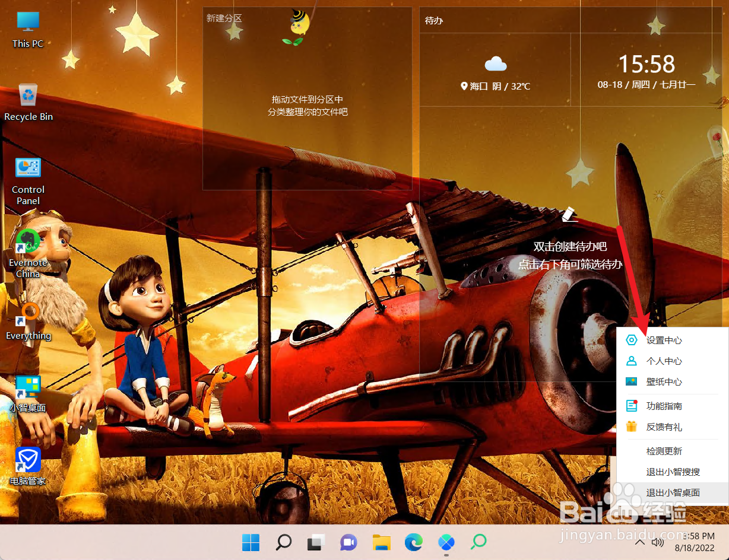Open taskbar Search magnifier
This screenshot has width=729, height=560.
(x=284, y=542)
